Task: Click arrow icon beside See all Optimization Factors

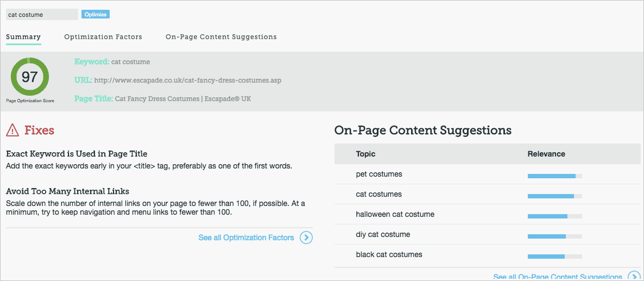Action: (x=306, y=238)
